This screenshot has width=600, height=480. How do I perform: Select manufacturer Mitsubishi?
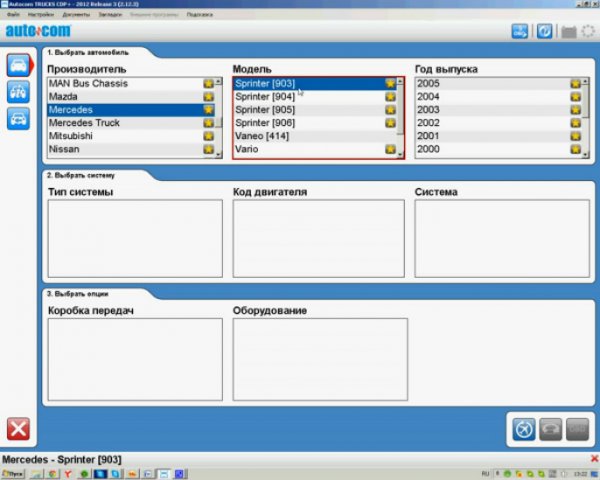pos(131,136)
